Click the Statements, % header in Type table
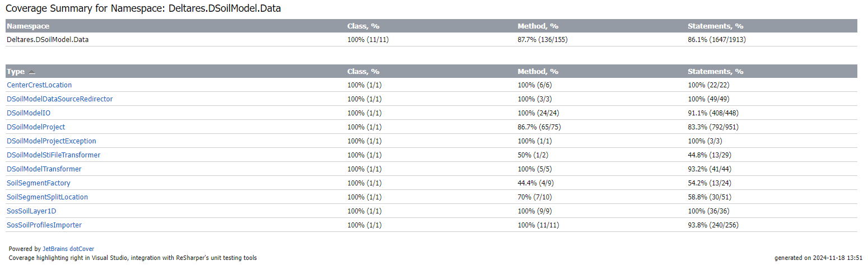Screen dimensions: 868x265 715,72
